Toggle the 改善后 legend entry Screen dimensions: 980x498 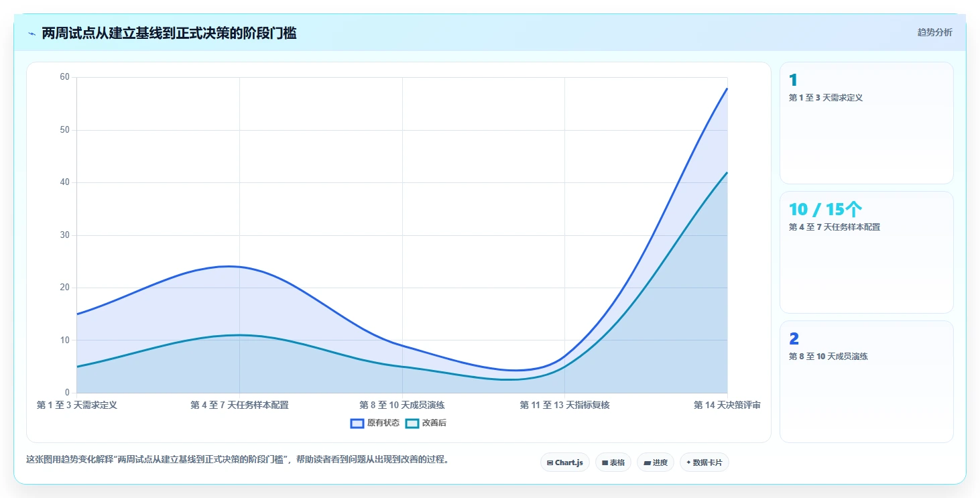426,423
